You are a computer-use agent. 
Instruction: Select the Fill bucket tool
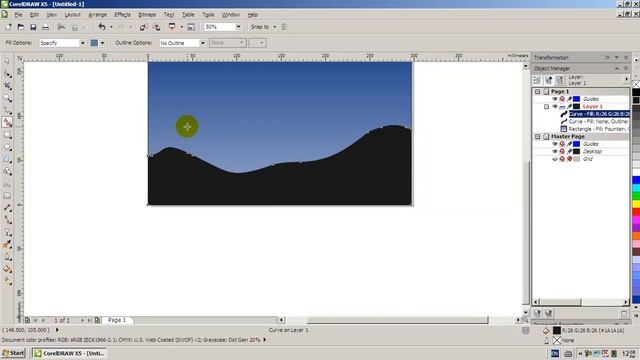pyautogui.click(x=7, y=269)
